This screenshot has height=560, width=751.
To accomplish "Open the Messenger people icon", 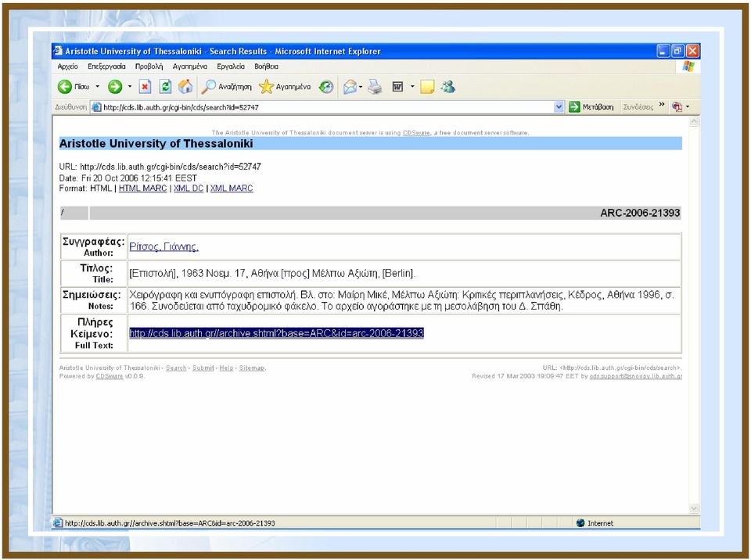I will [x=448, y=87].
